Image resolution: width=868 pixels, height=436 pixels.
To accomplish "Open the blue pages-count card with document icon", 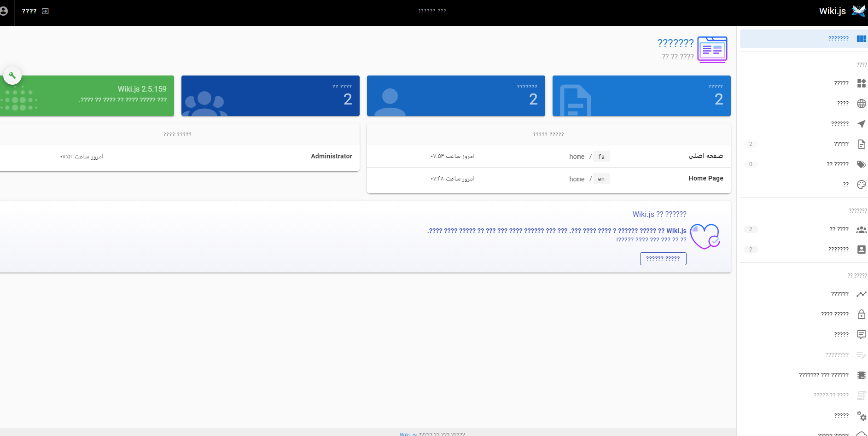I will click(x=641, y=96).
